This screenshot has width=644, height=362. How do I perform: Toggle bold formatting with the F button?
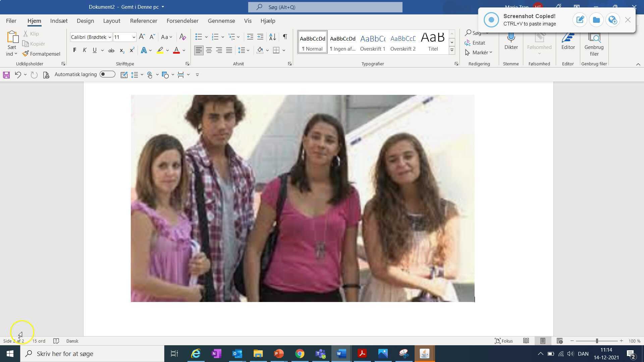pos(74,50)
